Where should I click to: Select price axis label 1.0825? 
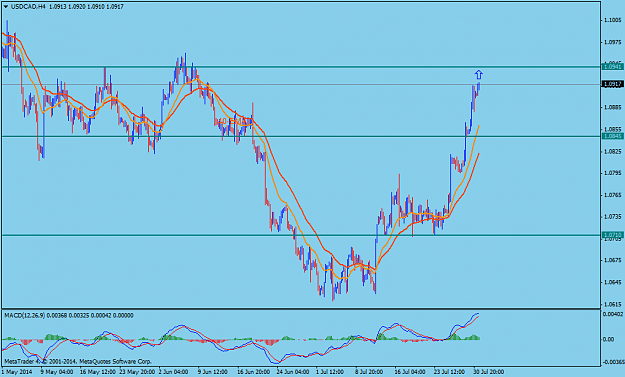pyautogui.click(x=613, y=151)
